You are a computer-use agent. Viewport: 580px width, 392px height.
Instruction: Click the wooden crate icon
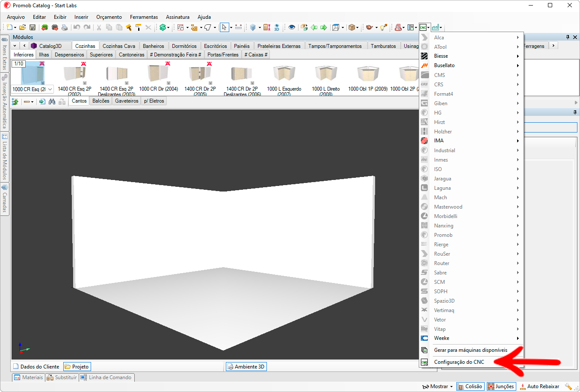[351, 27]
